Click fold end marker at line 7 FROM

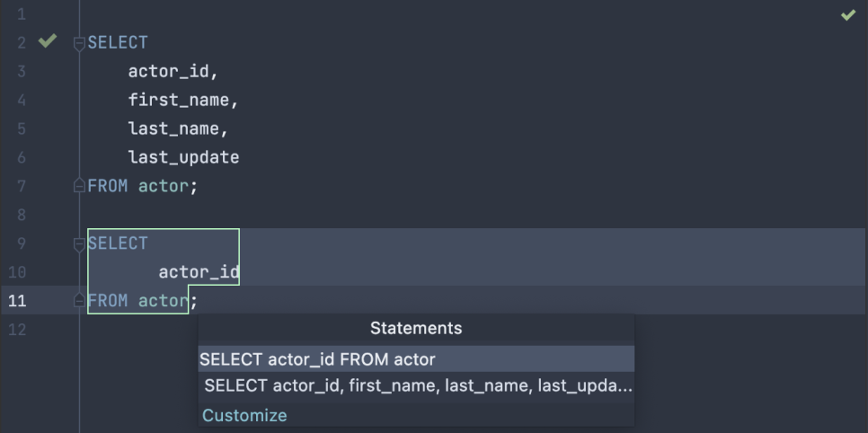click(79, 186)
